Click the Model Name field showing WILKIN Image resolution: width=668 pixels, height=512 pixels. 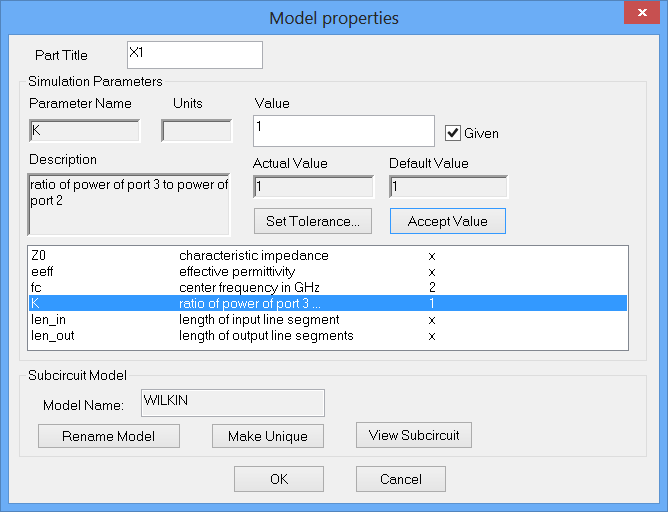point(233,402)
